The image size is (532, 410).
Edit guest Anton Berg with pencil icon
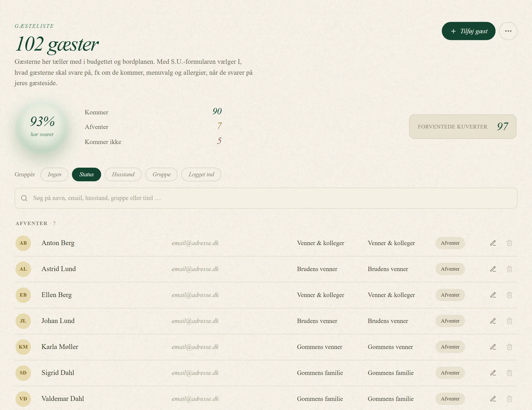coord(493,243)
